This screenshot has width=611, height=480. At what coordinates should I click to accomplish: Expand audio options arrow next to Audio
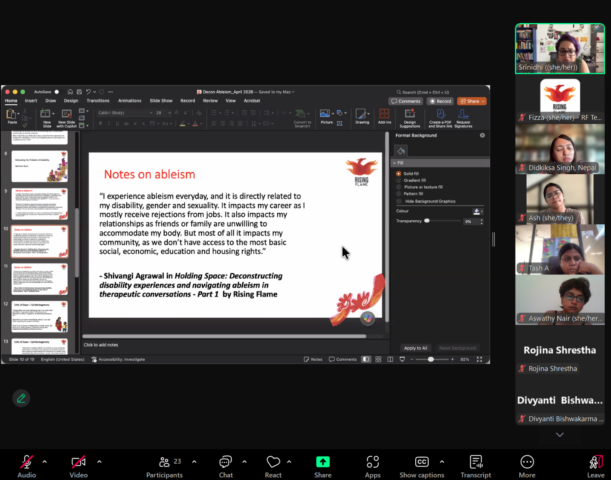(x=44, y=462)
